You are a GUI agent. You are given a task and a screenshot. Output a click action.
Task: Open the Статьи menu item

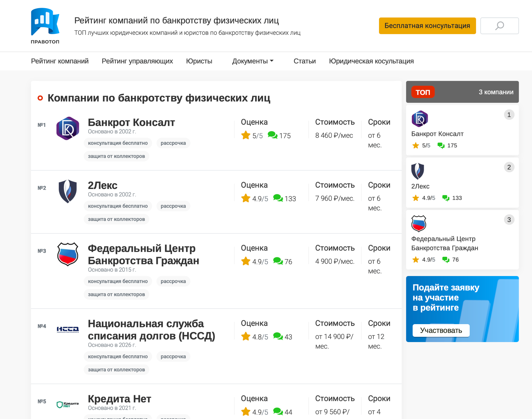coord(304,61)
